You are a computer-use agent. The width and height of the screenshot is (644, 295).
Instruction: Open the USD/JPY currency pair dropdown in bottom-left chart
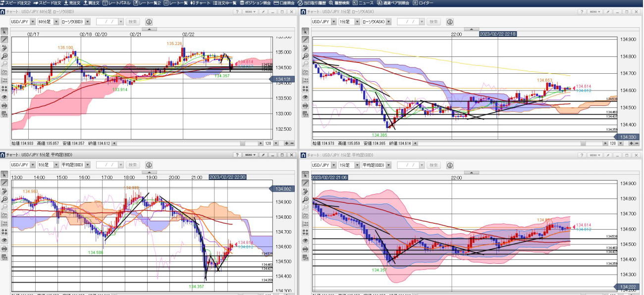click(23, 165)
